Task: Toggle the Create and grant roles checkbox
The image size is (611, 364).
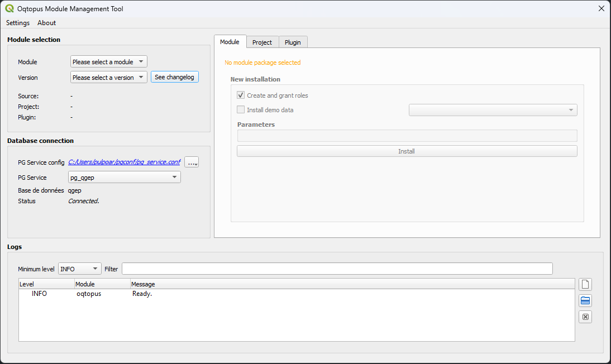Action: click(241, 95)
